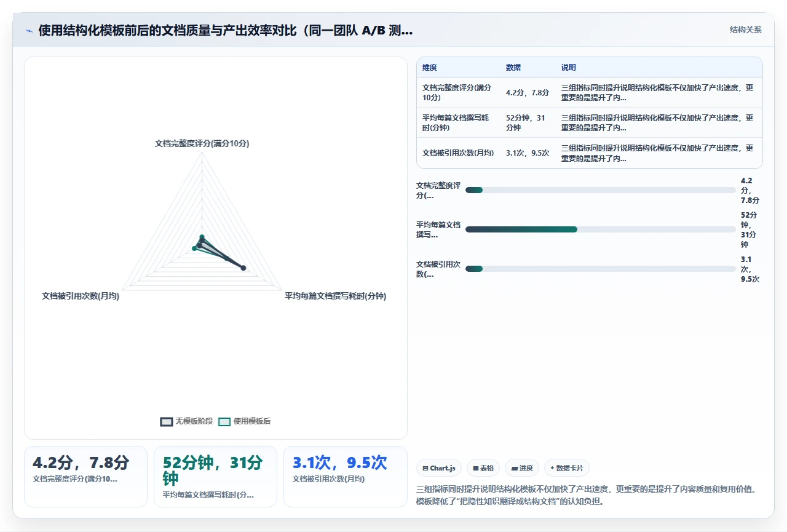Click the 无模板阶段 legend color box
This screenshot has width=787, height=532.
[x=167, y=421]
